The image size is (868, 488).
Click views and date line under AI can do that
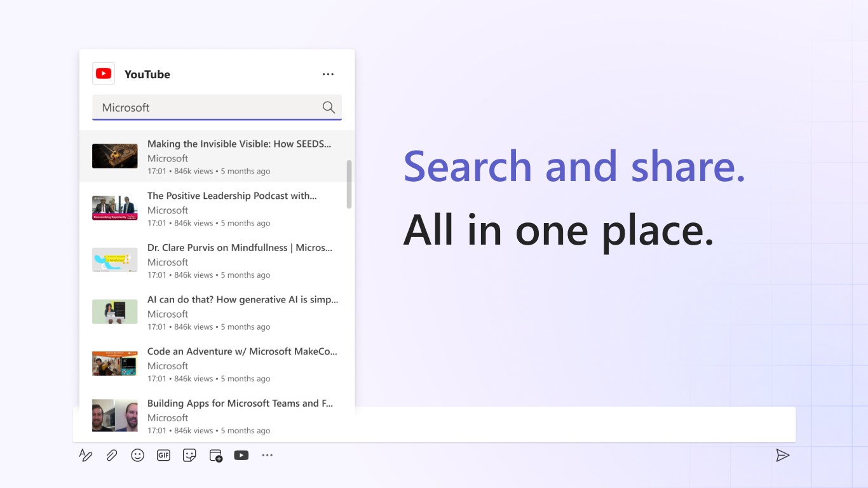tap(209, 327)
